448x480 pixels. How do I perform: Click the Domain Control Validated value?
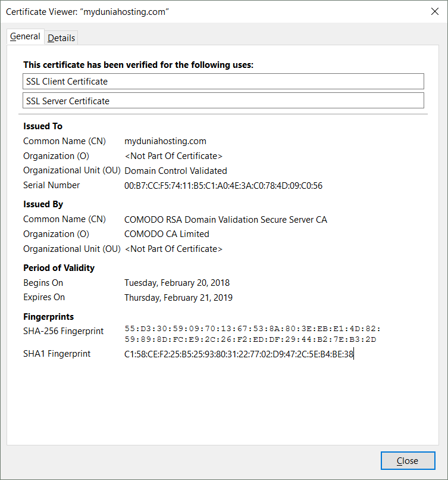point(176,171)
